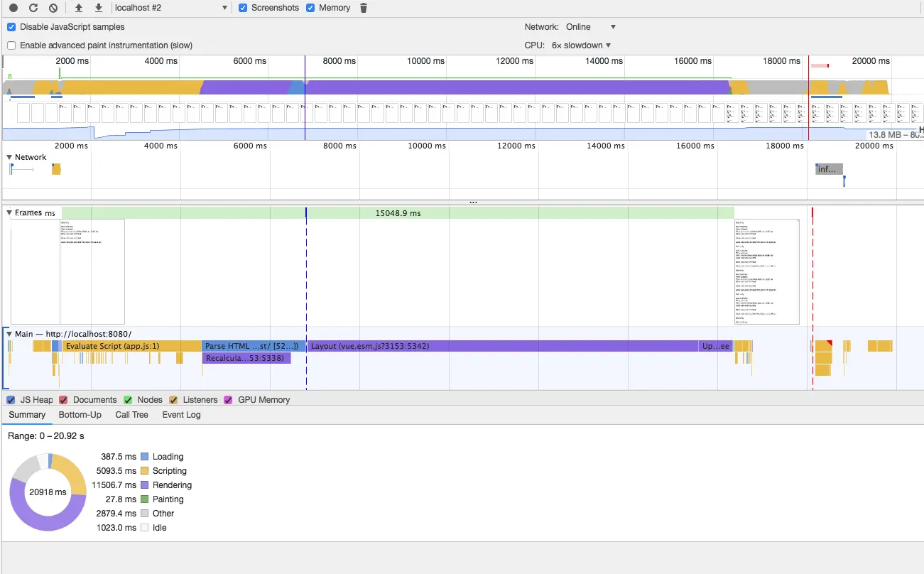Click the '2879.4 ms' Other value
924x574 pixels.
116,514
